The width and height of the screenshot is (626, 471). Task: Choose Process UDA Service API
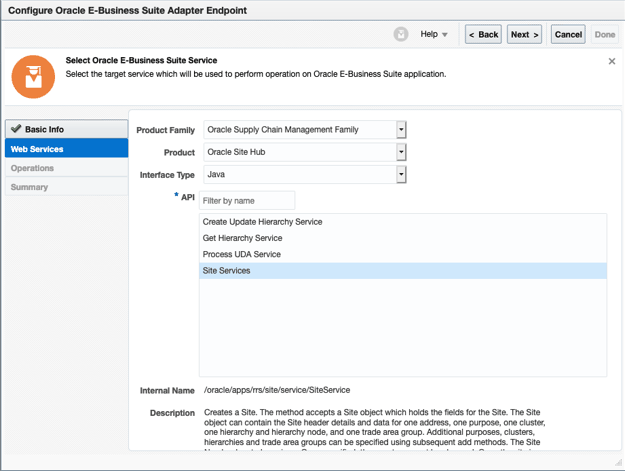(241, 254)
